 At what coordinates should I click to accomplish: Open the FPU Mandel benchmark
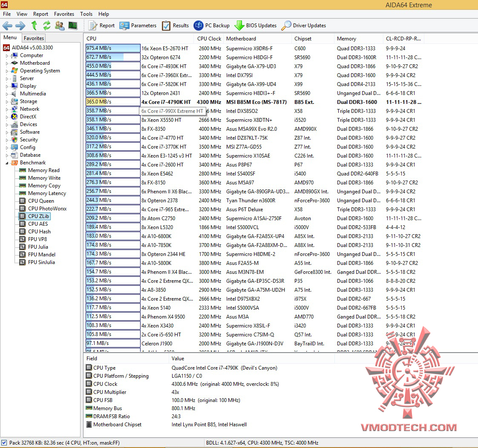click(37, 255)
